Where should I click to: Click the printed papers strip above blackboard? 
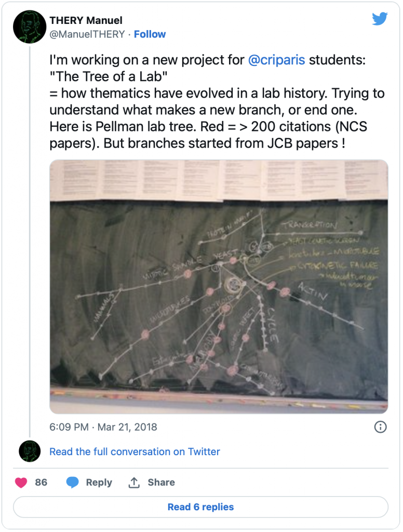[219, 180]
